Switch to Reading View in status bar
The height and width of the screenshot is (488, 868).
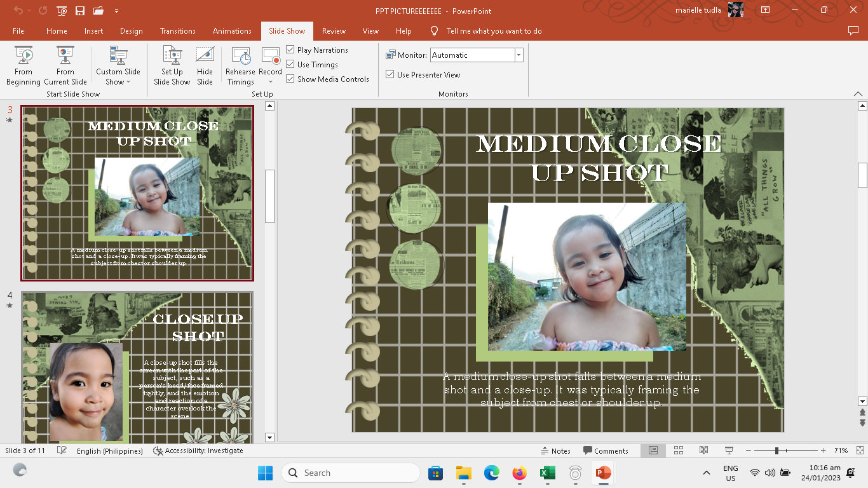click(703, 451)
